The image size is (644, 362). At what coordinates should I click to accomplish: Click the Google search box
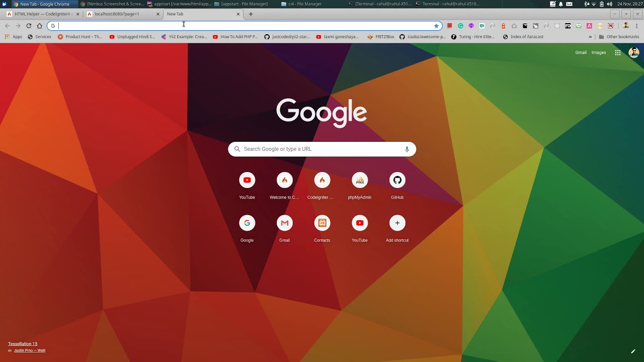(322, 149)
